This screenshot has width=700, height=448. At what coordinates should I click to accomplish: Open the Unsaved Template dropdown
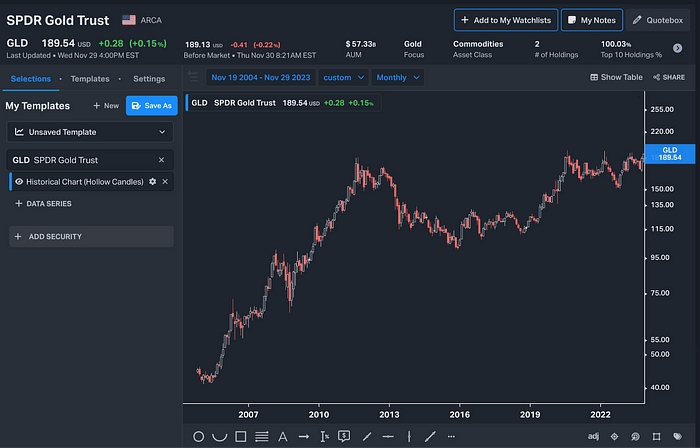click(x=90, y=132)
